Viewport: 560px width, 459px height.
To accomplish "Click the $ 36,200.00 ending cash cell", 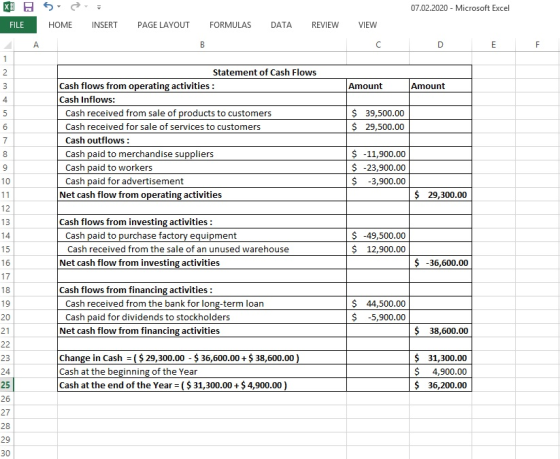I will click(x=440, y=385).
